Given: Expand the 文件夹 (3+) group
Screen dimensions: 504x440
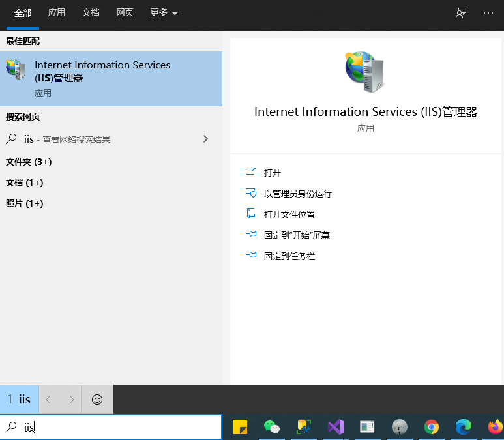Looking at the screenshot, I should (x=29, y=162).
